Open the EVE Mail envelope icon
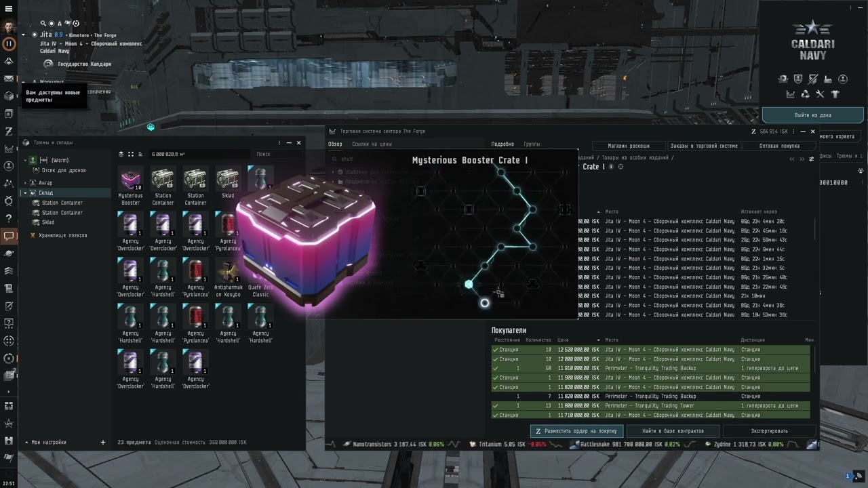Image resolution: width=868 pixels, height=488 pixels. pos(9,79)
